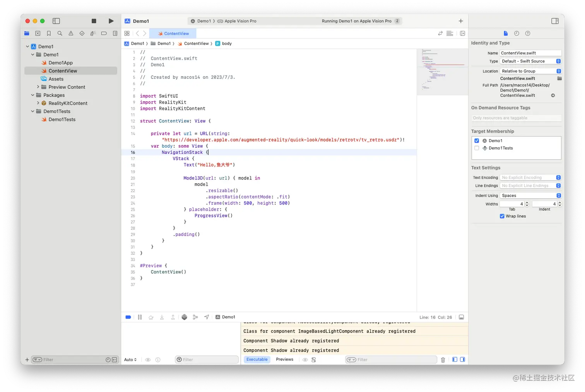Image resolution: width=585 pixels, height=392 pixels.
Task: Open the project navigator folder icon
Action: tap(27, 34)
